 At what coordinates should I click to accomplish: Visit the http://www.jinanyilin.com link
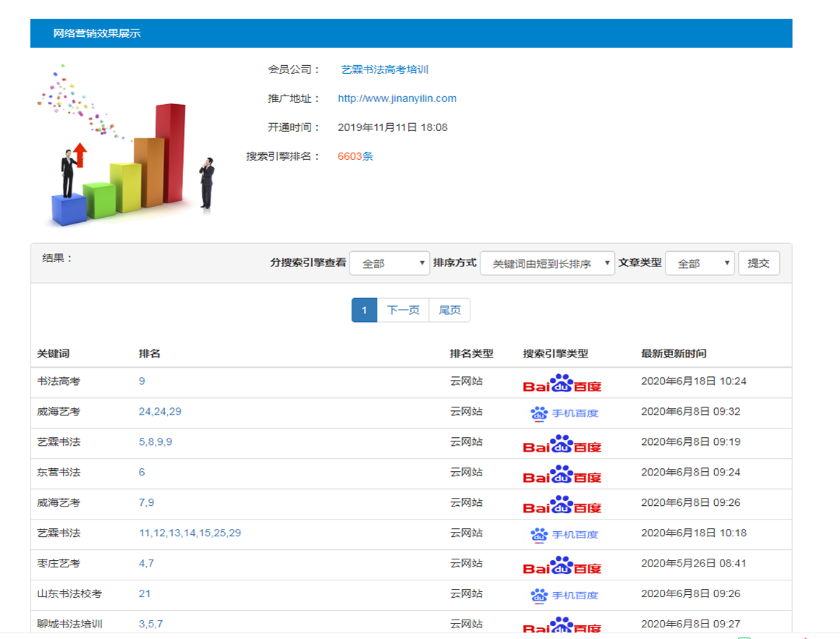coord(396,98)
